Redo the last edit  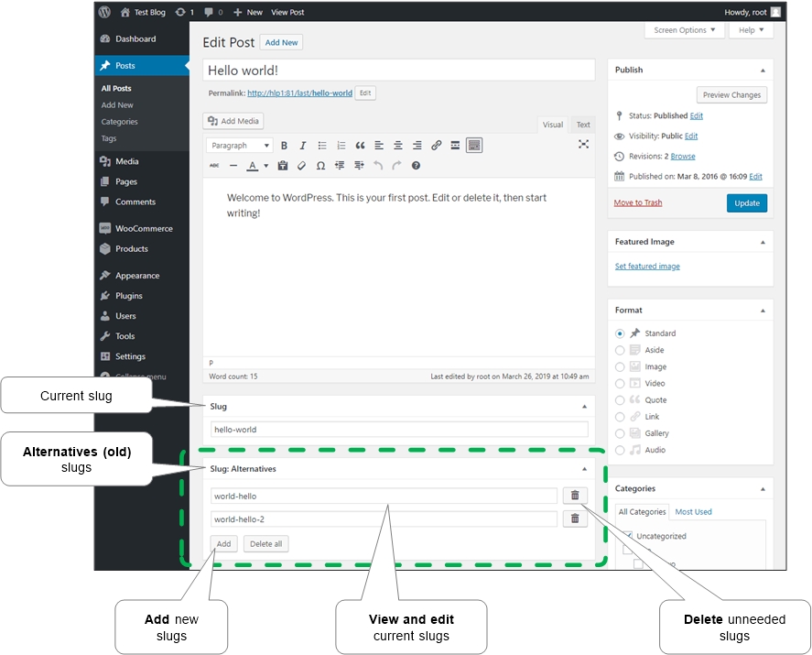(x=396, y=166)
